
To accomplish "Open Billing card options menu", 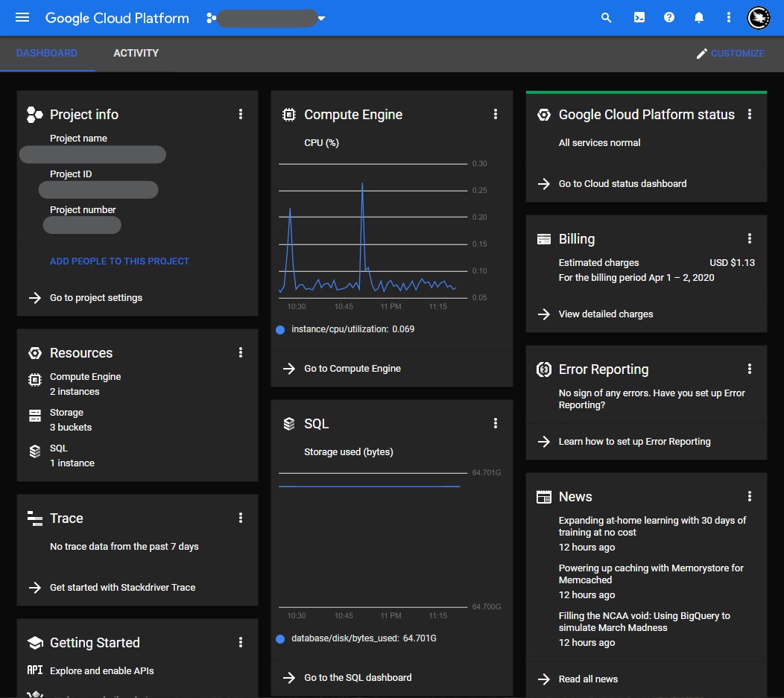I will tap(750, 239).
